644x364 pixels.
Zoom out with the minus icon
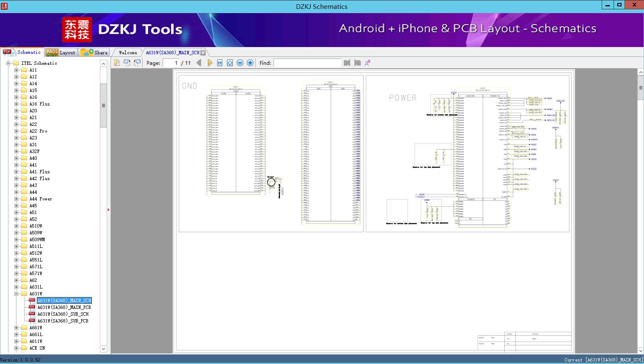(x=240, y=63)
